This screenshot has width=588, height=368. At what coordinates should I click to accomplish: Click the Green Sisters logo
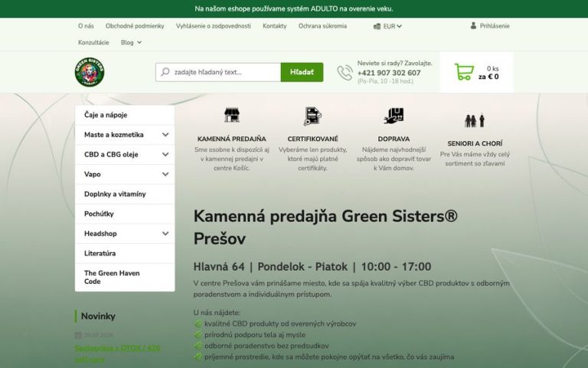pos(90,72)
